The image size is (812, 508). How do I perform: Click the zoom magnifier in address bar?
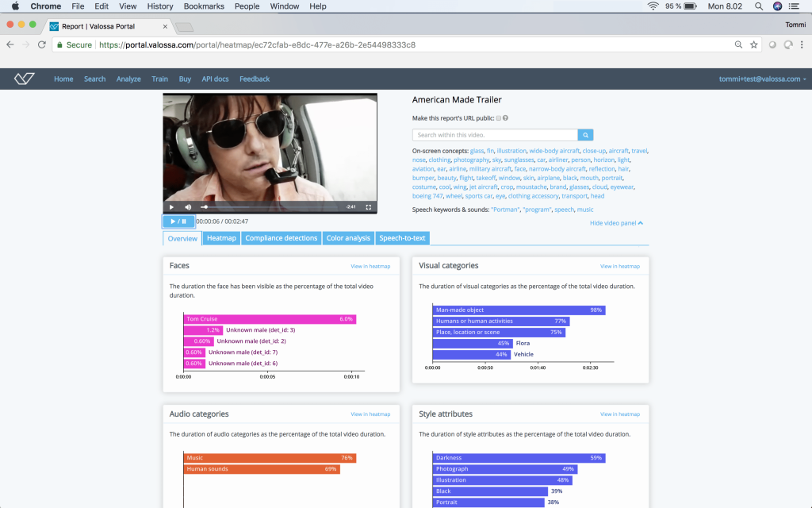738,44
